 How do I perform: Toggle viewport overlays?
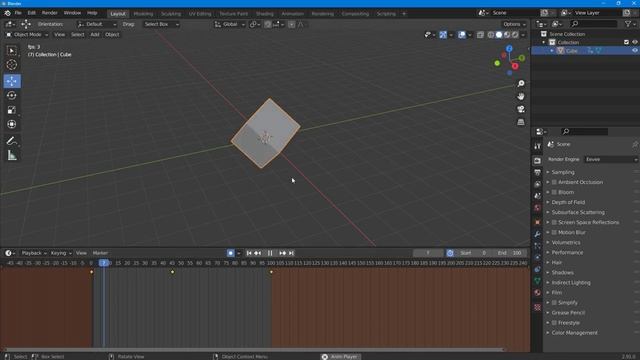point(462,35)
